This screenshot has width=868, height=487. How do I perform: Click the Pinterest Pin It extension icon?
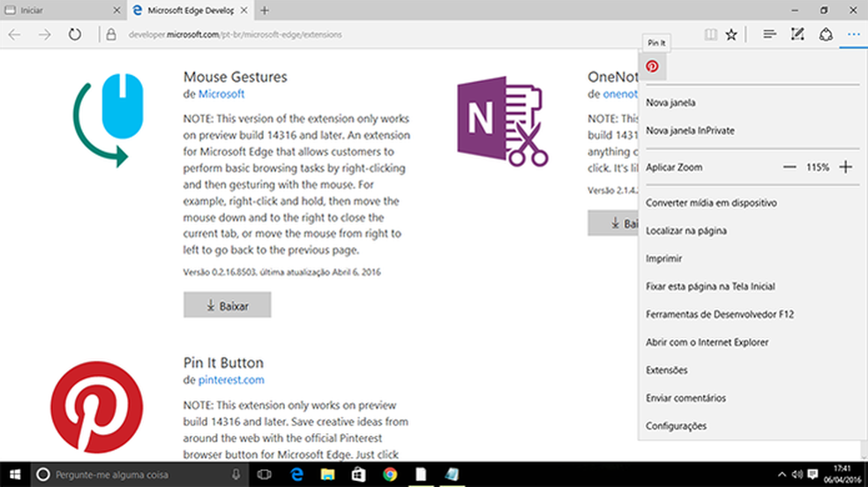tap(652, 66)
